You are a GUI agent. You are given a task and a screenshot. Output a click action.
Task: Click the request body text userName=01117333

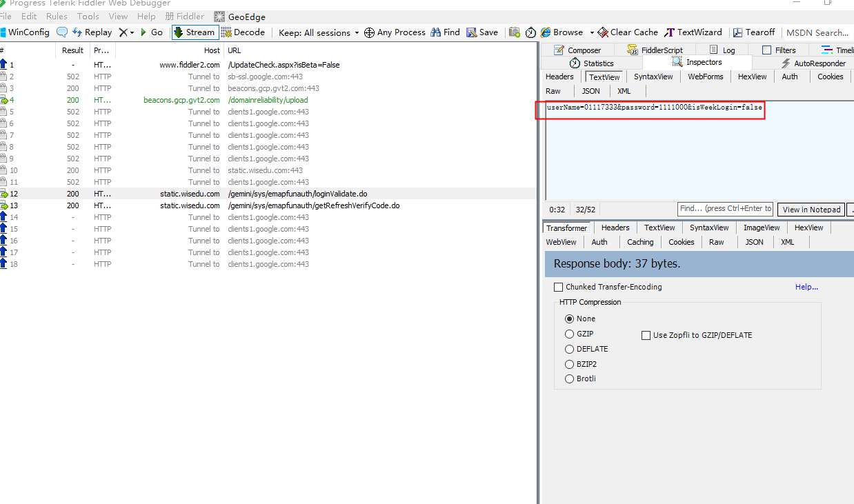581,108
